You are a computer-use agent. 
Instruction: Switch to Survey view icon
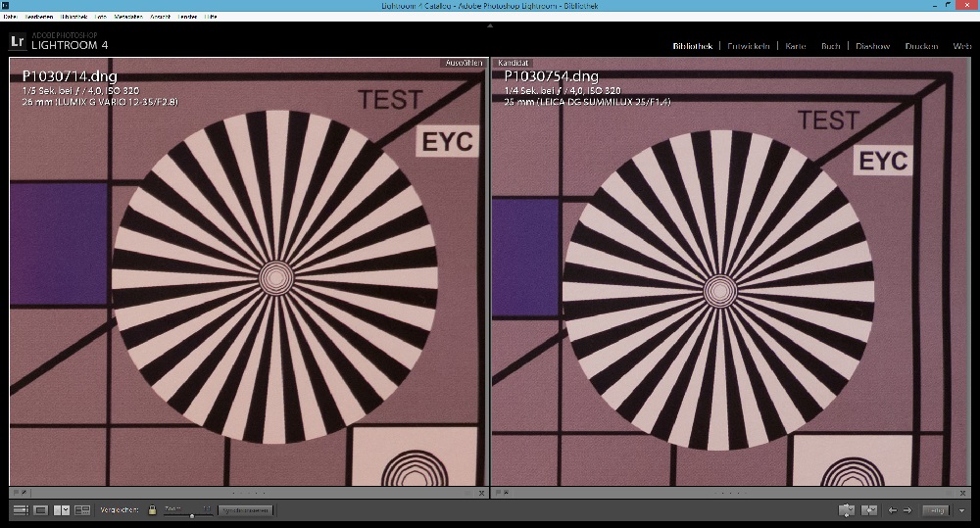[82, 510]
